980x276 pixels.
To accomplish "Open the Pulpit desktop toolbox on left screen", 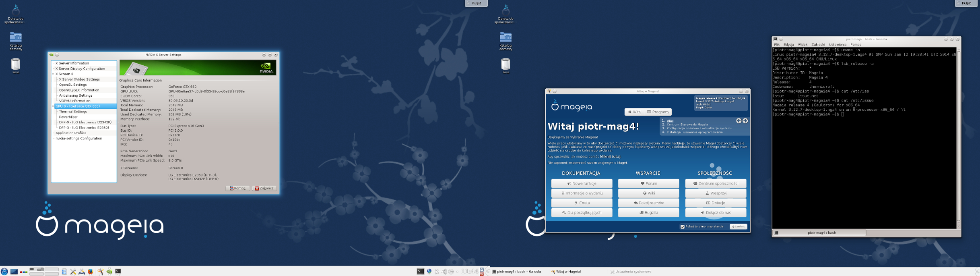I will tap(476, 3).
